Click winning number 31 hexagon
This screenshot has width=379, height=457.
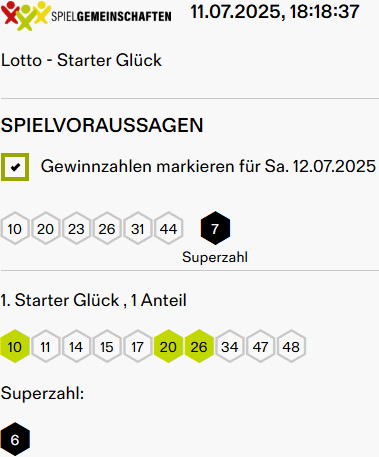coord(138,228)
